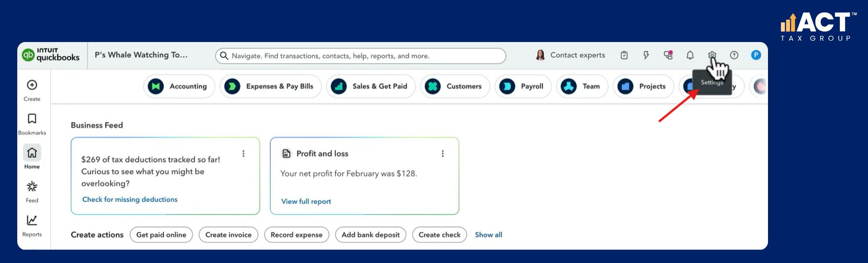Open options menu on Profit and loss card
The image size is (868, 263).
point(443,153)
